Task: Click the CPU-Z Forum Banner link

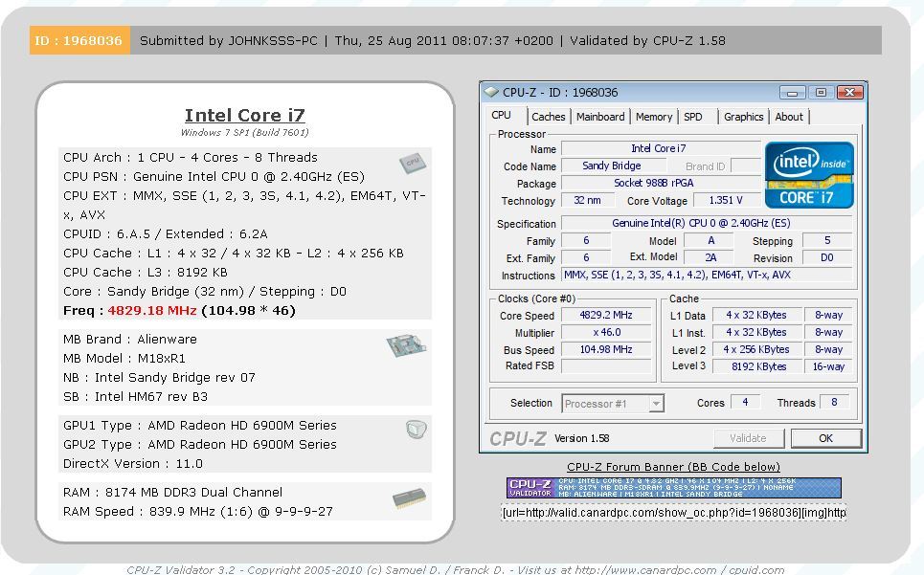Action: pyautogui.click(x=673, y=467)
